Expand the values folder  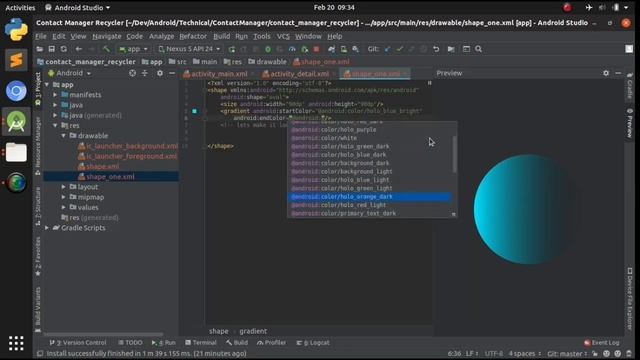[64, 207]
